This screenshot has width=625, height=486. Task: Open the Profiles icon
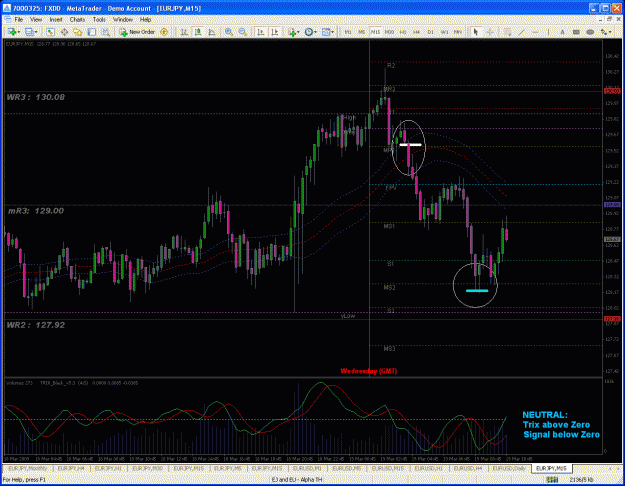coord(29,32)
